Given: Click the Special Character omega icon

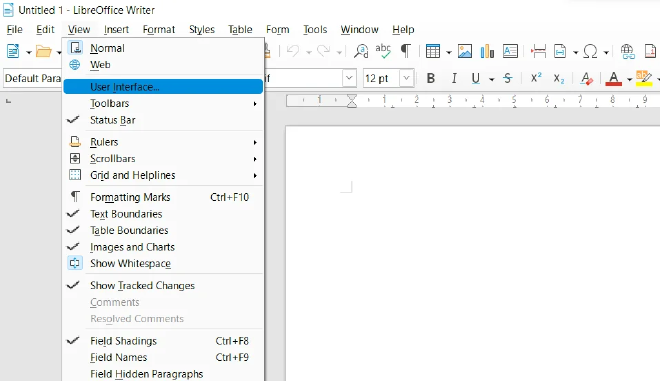Looking at the screenshot, I should click(591, 51).
